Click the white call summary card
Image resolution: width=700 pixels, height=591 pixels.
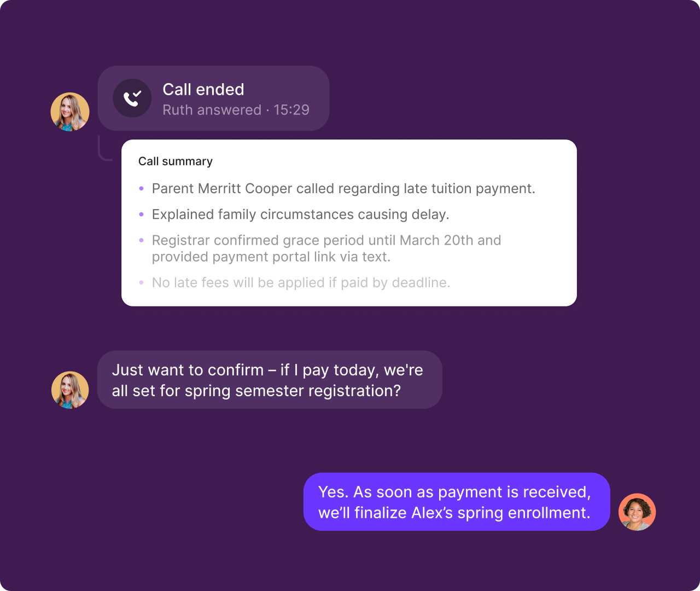[349, 223]
